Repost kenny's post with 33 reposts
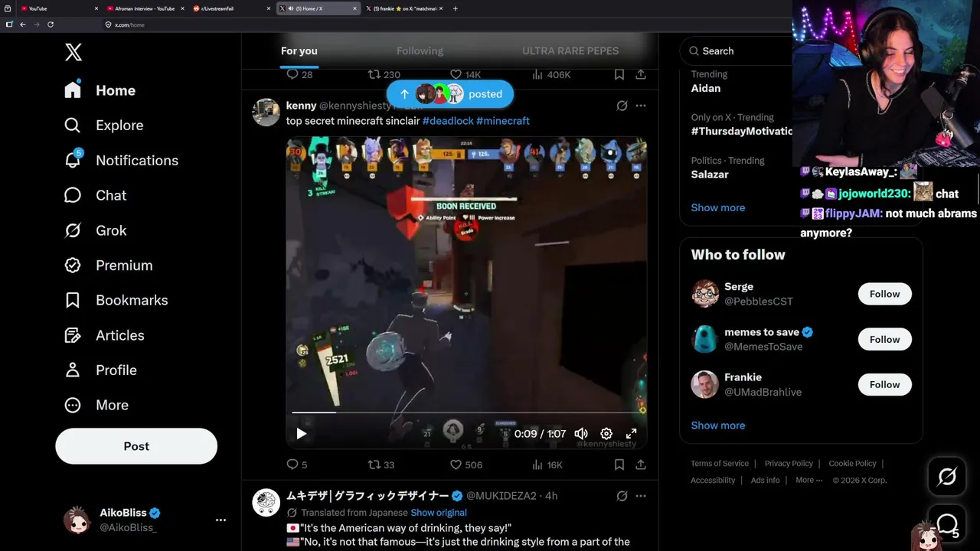 pyautogui.click(x=381, y=465)
